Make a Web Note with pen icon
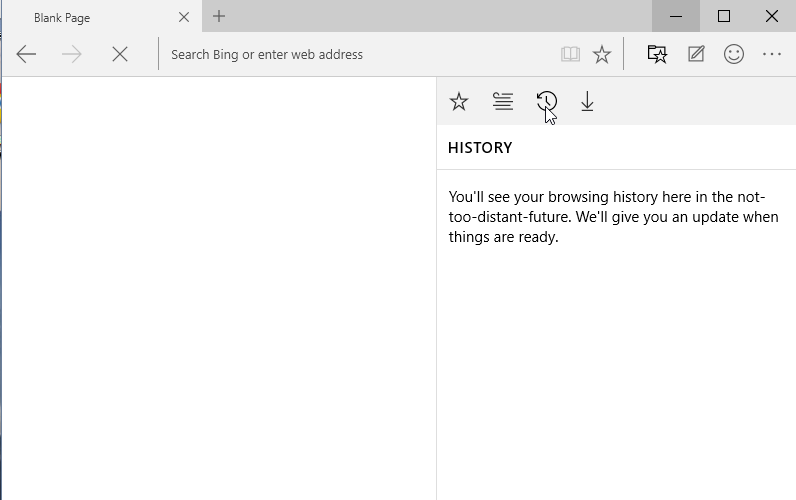 696,55
